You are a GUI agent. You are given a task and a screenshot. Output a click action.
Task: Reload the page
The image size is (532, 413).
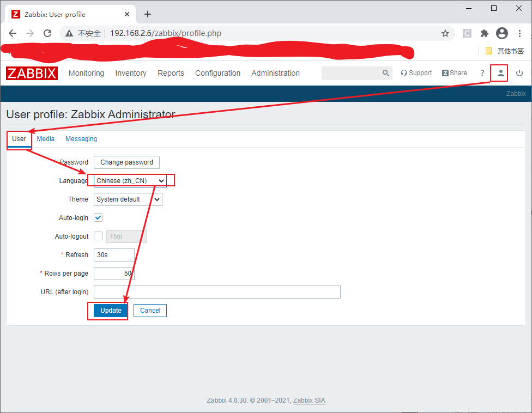coord(47,33)
